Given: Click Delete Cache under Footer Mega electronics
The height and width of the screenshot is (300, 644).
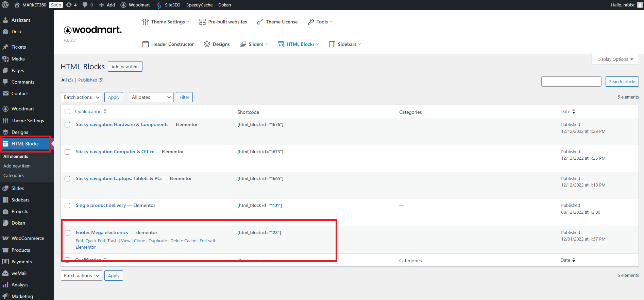Looking at the screenshot, I should point(183,241).
